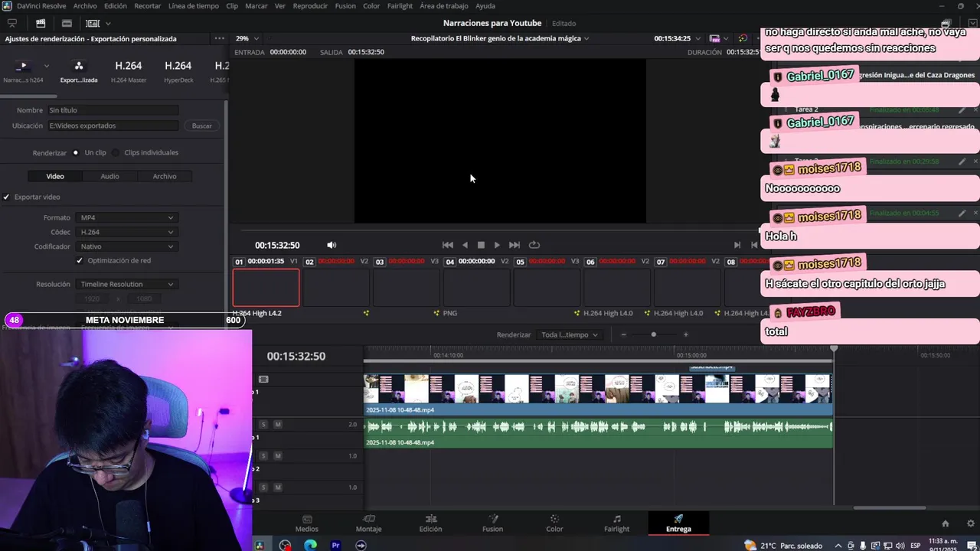Open the Formato MP4 dropdown
The width and height of the screenshot is (980, 551).
pos(127,217)
